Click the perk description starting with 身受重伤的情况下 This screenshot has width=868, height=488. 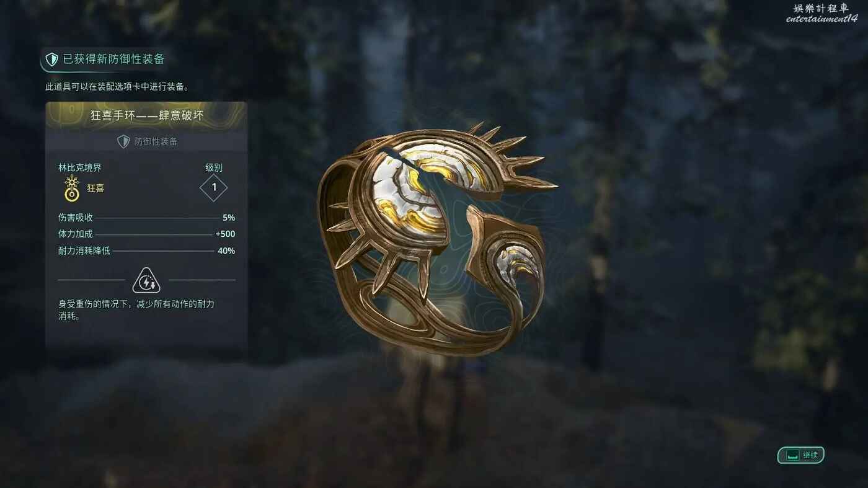136,309
